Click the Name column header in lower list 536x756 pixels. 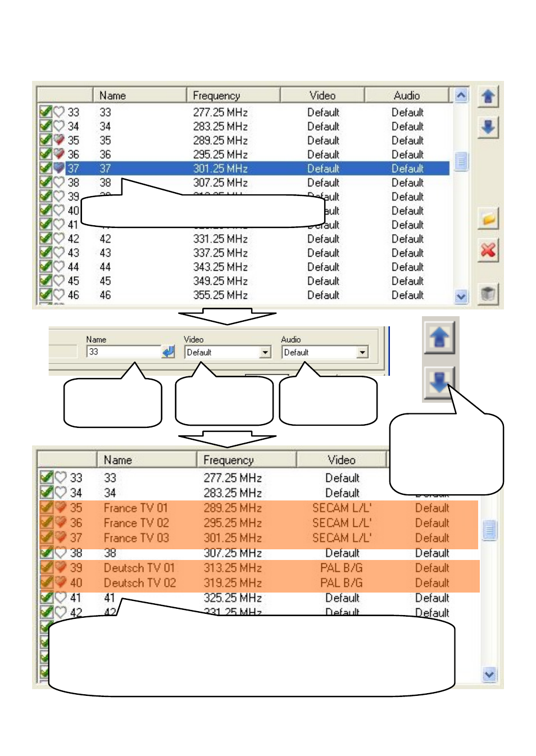(x=147, y=460)
